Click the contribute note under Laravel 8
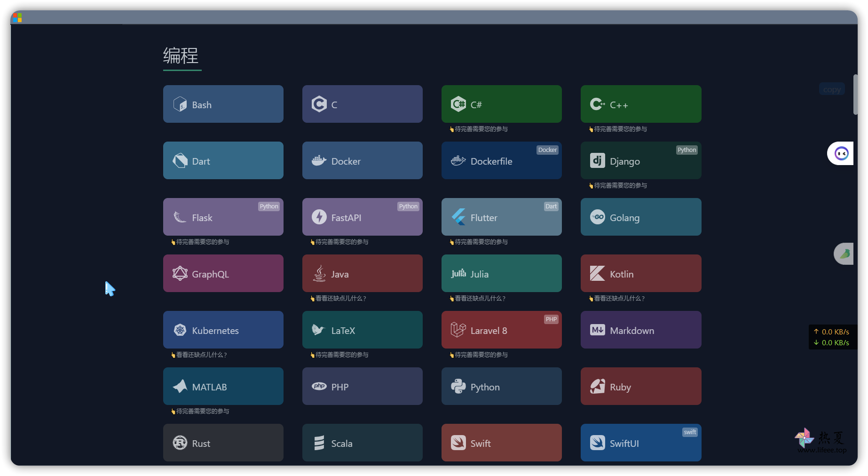This screenshot has height=476, width=868. point(479,355)
